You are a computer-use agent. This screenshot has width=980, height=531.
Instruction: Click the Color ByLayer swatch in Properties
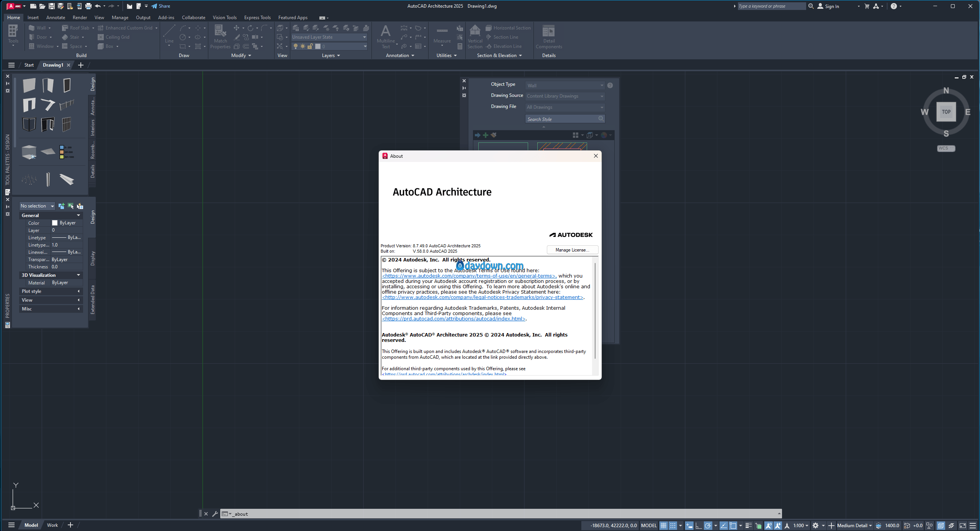coord(55,223)
